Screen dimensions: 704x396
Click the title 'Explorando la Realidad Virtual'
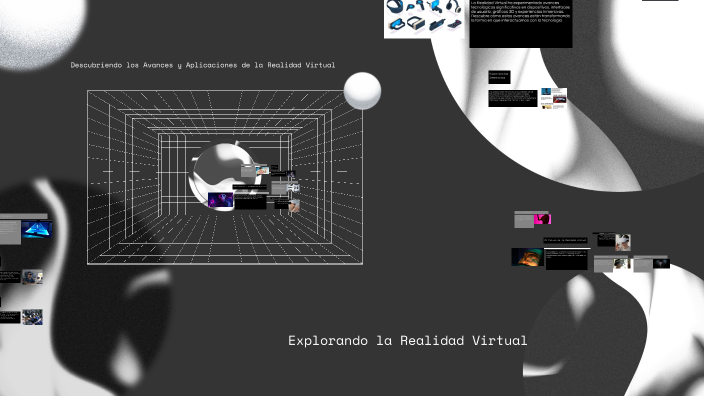(x=408, y=341)
